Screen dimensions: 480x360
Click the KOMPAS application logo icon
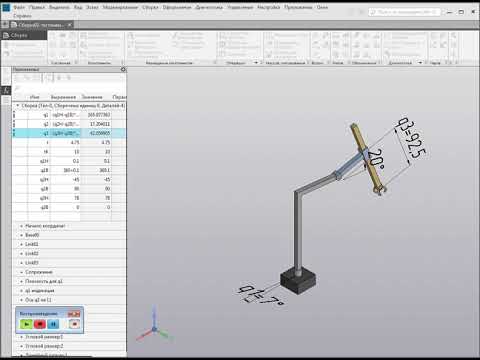click(x=6, y=7)
